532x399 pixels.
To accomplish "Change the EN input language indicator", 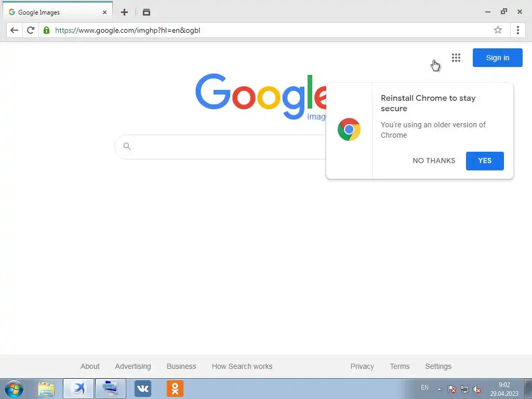I will (424, 388).
